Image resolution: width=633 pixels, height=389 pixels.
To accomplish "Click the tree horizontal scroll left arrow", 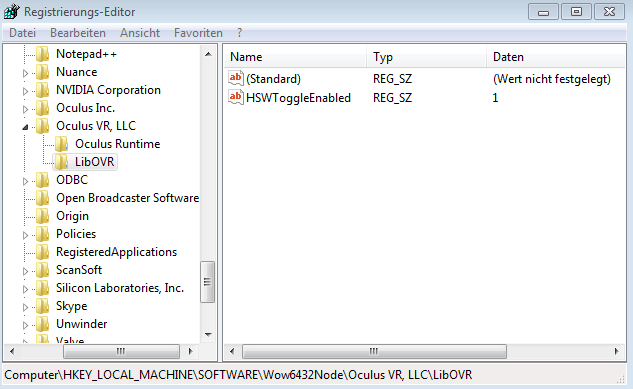I will 12,351.
